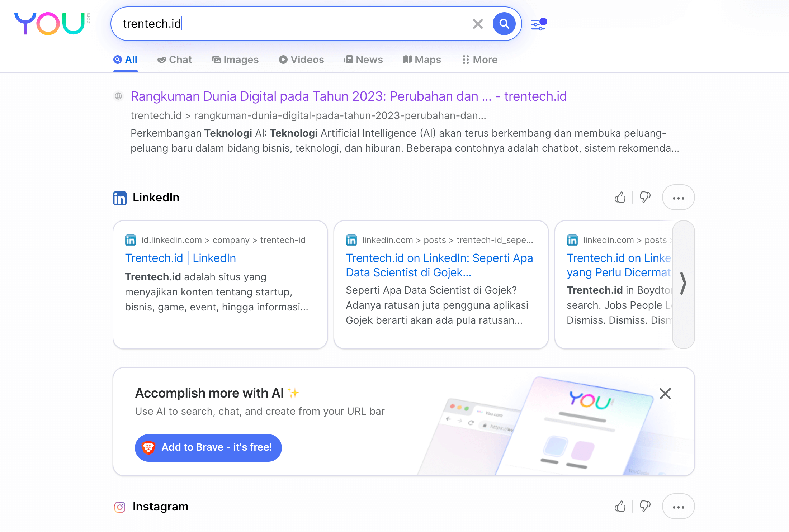Open Instagram section three-dot options menu
Image resolution: width=789 pixels, height=532 pixels.
pyautogui.click(x=678, y=507)
